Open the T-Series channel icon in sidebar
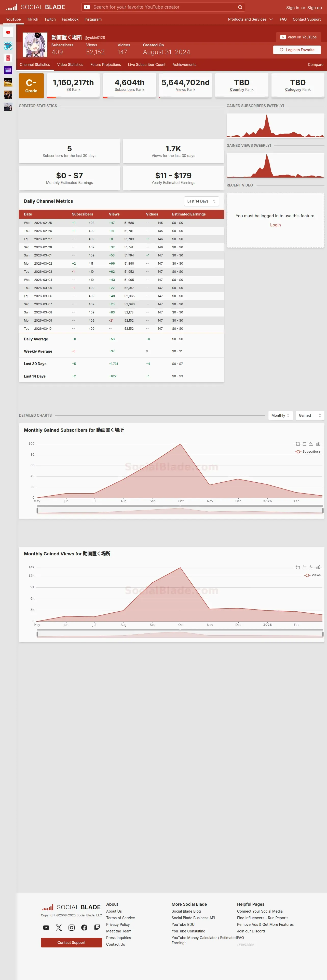Image resolution: width=327 pixels, height=980 pixels. click(x=8, y=58)
